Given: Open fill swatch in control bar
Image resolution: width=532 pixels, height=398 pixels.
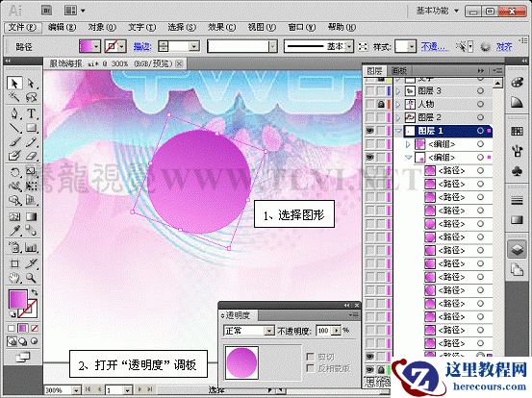Looking at the screenshot, I should click(89, 46).
